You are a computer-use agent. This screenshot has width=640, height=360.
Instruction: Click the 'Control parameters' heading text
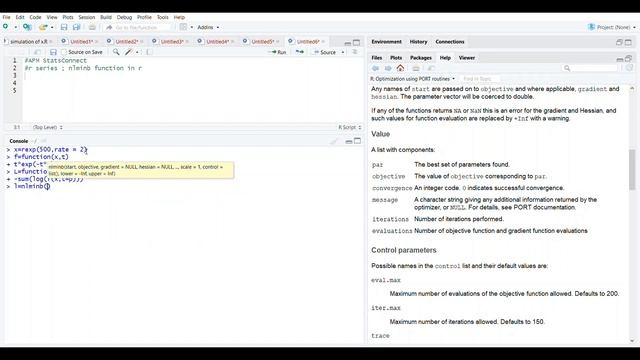pyautogui.click(x=404, y=250)
